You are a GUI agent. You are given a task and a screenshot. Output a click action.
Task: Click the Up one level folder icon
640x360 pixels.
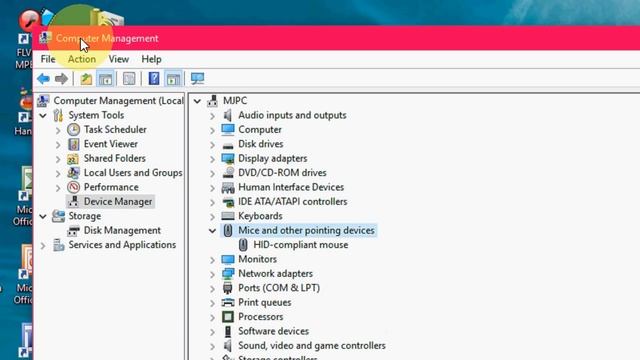(x=86, y=78)
